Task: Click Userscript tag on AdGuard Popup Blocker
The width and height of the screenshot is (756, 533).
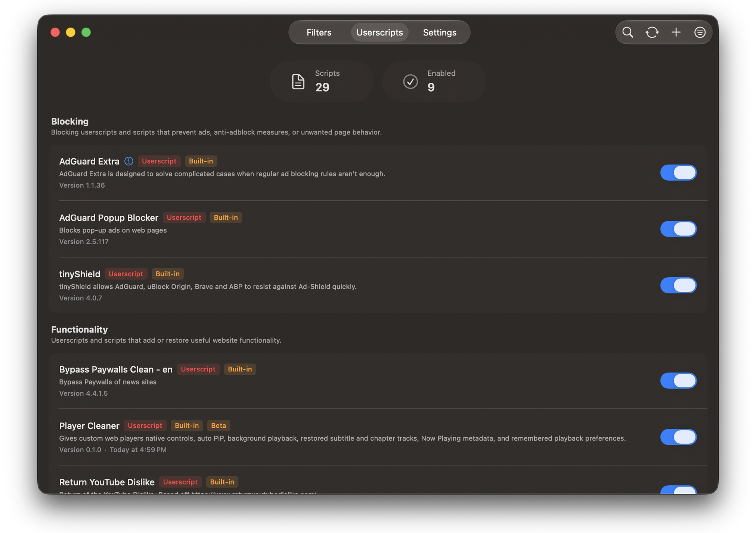Action: pyautogui.click(x=184, y=217)
